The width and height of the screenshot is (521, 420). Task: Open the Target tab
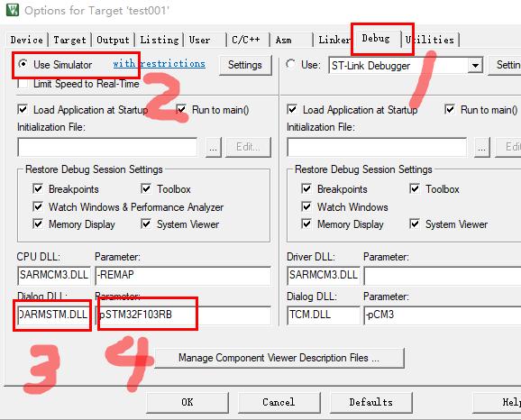click(69, 40)
